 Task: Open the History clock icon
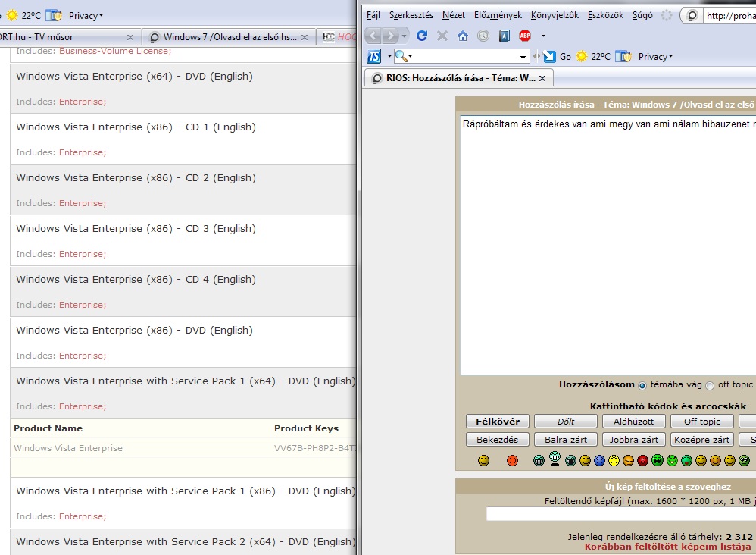(483, 36)
